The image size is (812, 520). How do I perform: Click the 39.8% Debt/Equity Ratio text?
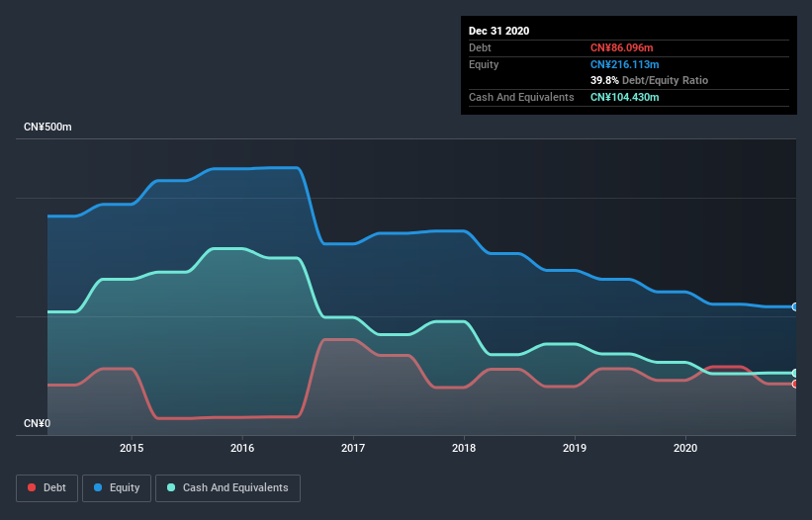(649, 81)
